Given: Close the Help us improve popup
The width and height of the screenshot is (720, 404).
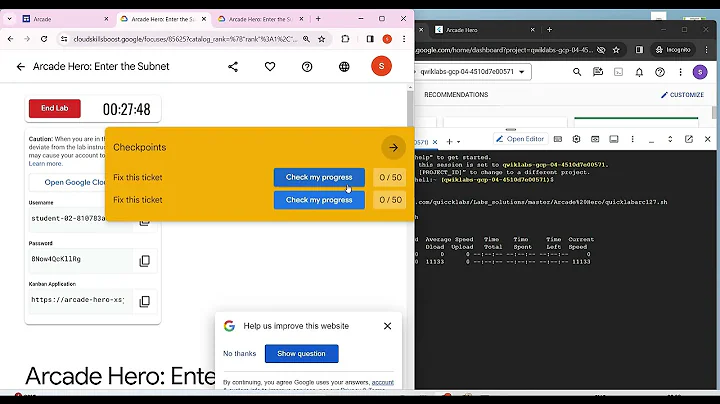Looking at the screenshot, I should (x=388, y=326).
